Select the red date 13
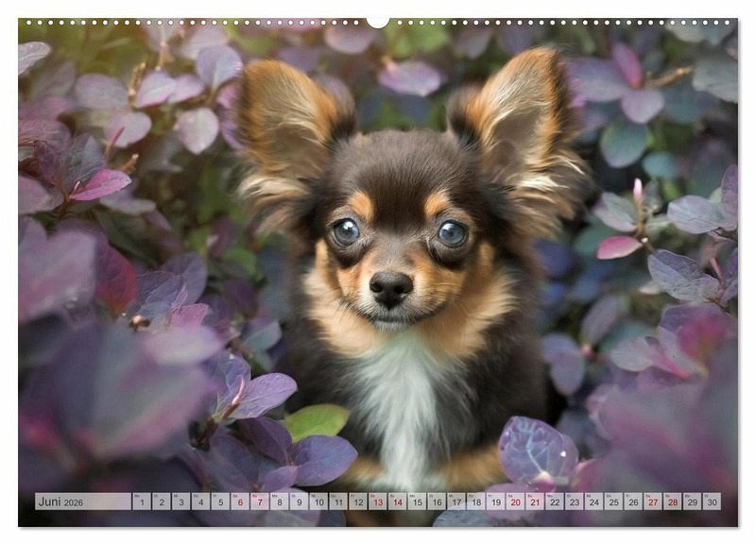Viewport: 756px width, 545px height. pyautogui.click(x=377, y=502)
